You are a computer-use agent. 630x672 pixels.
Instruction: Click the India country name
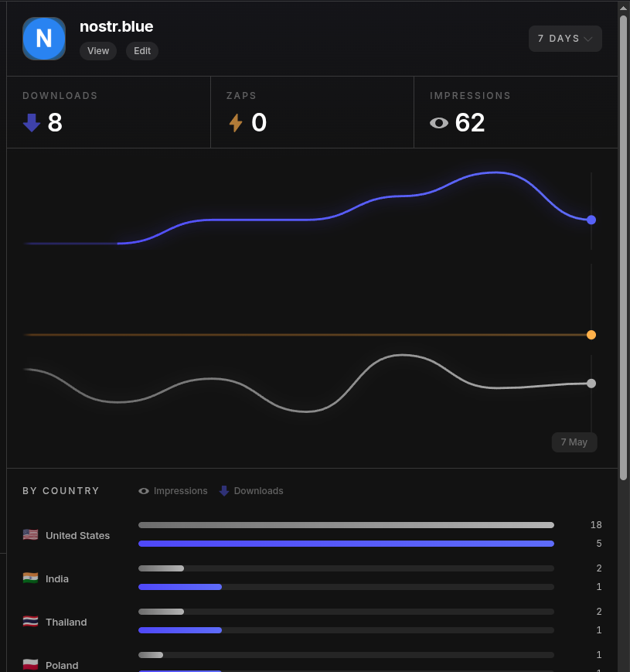coord(57,579)
